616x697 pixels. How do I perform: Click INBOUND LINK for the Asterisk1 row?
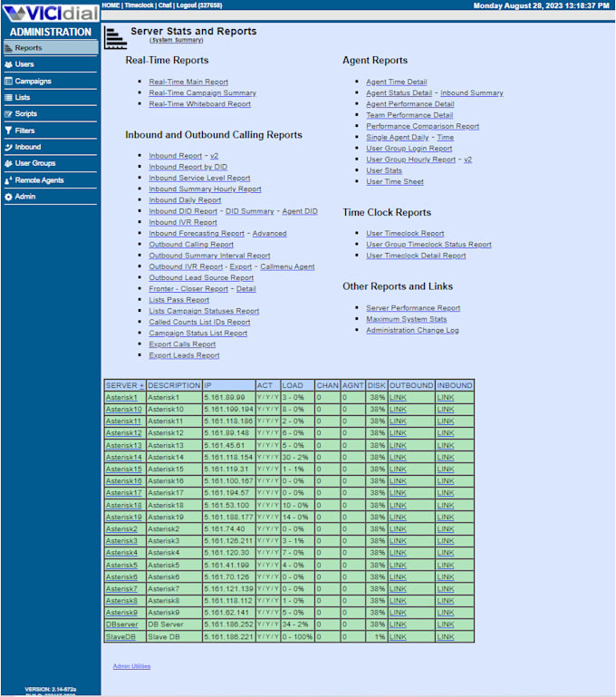[446, 397]
